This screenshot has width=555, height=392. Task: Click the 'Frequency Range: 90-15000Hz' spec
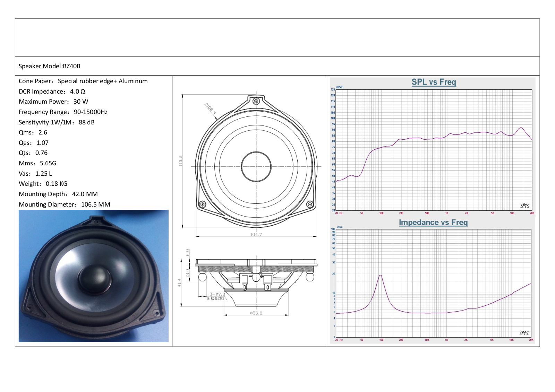click(x=63, y=112)
